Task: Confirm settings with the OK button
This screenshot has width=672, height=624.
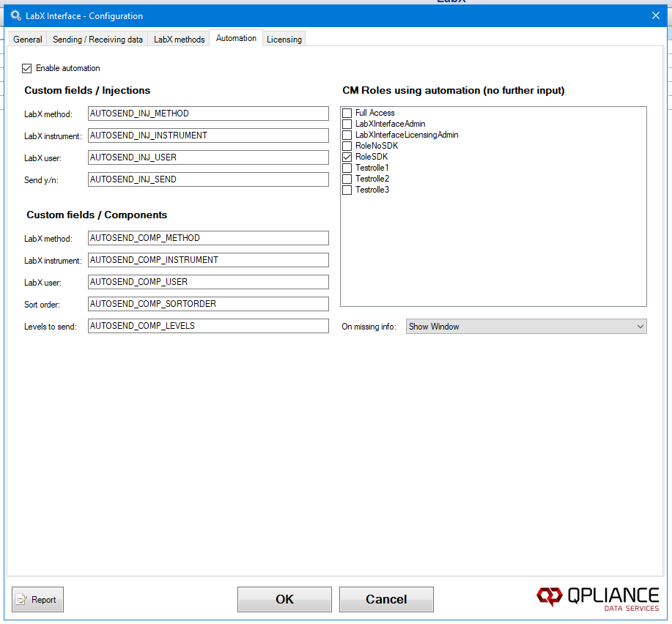Action: coord(284,599)
